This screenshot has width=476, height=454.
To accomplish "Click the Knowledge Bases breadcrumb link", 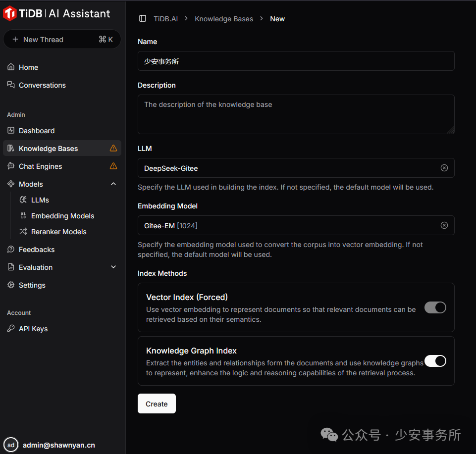I will click(x=224, y=19).
